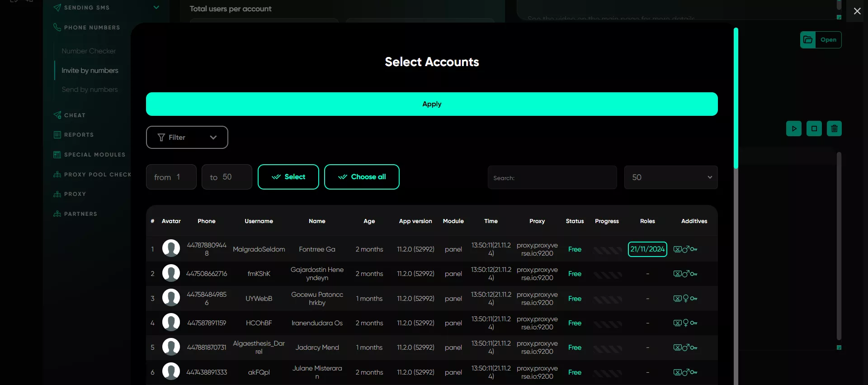Click avatar of MalgradoSeldom account
Viewport: 868px width, 385px height.
[x=171, y=248]
